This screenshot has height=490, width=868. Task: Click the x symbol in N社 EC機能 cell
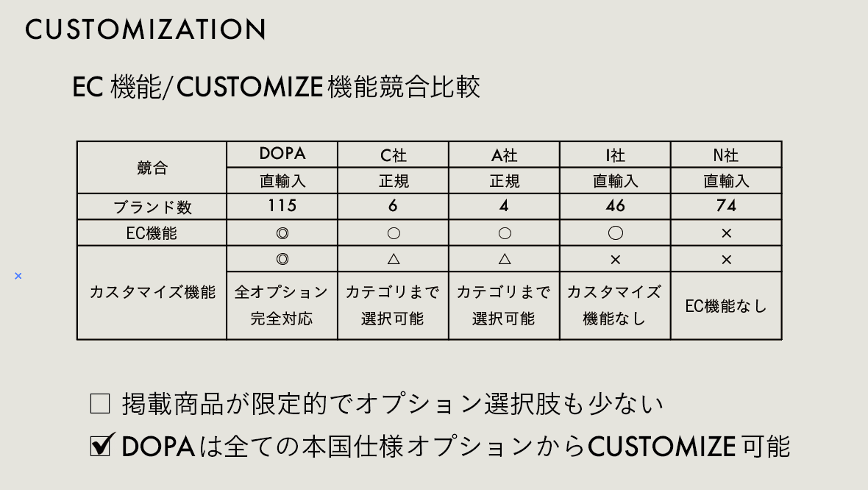pos(726,233)
